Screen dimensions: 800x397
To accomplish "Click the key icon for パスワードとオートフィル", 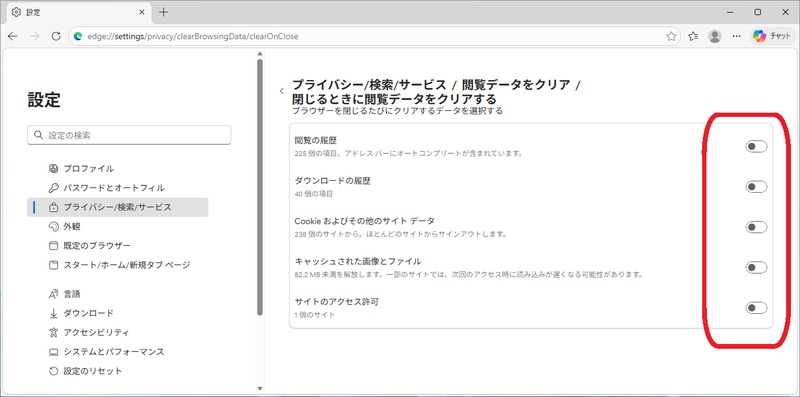I will pos(54,188).
